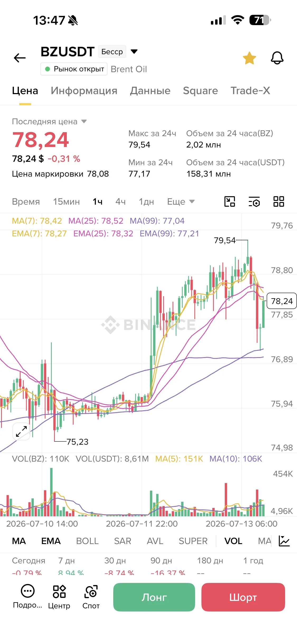The image size is (297, 644).
Task: Toggle the VOL sub-indicator
Action: click(x=233, y=541)
